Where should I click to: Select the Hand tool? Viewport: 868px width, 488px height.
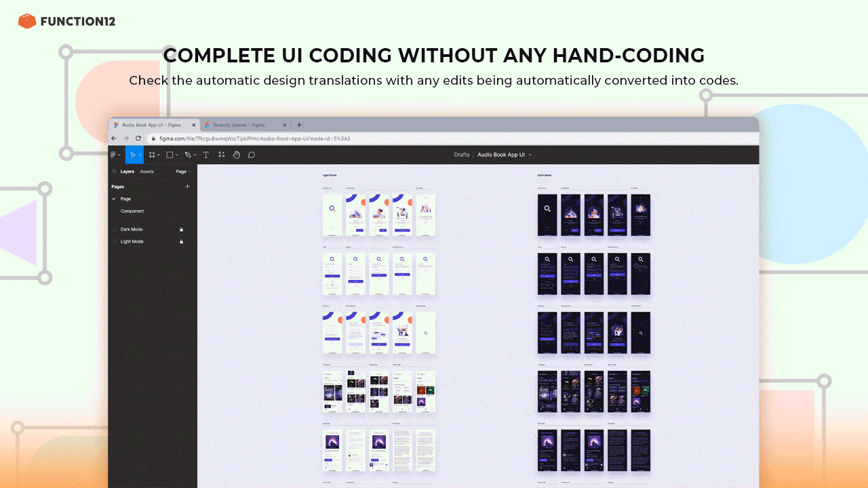pyautogui.click(x=236, y=155)
